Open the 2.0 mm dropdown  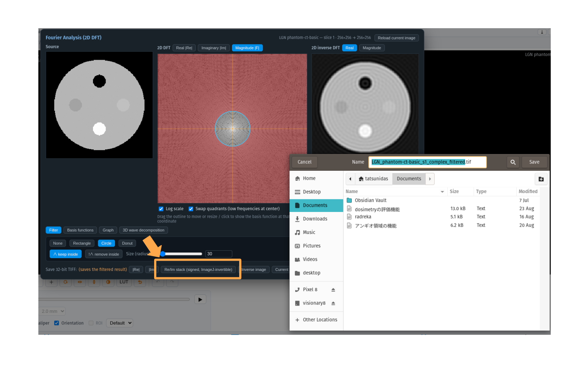click(52, 311)
